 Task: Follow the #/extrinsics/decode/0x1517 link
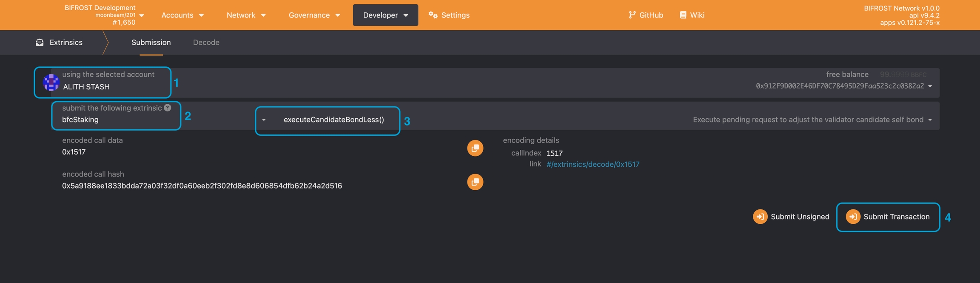[x=593, y=164]
